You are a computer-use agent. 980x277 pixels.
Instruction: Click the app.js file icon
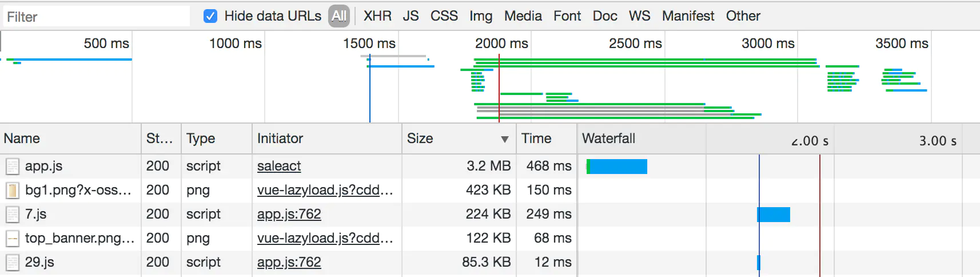coord(12,167)
